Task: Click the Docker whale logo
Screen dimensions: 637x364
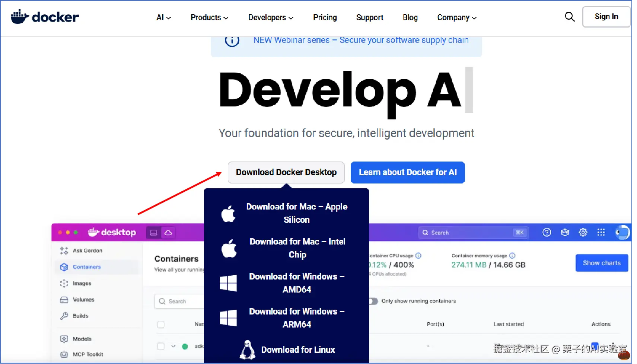Action: pos(45,17)
